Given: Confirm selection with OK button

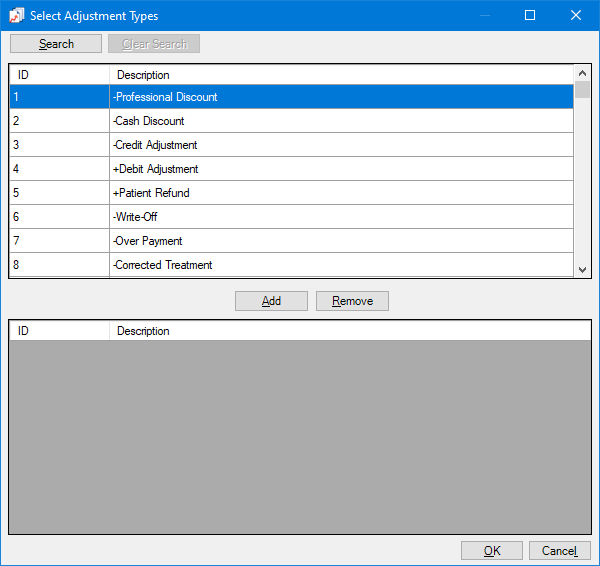Looking at the screenshot, I should 491,551.
